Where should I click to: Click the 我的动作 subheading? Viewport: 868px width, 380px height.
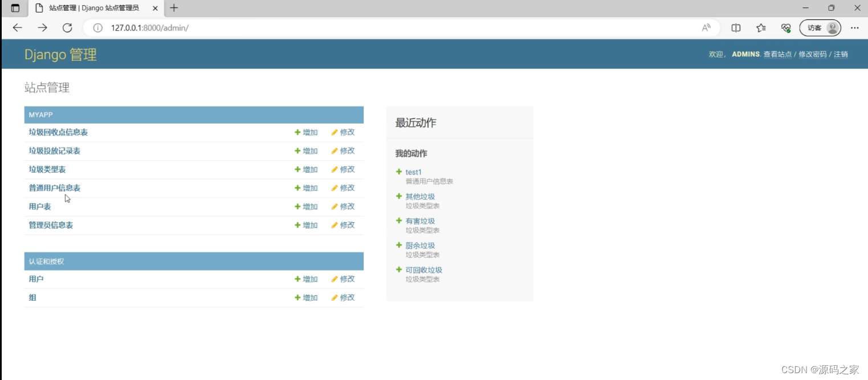click(411, 154)
